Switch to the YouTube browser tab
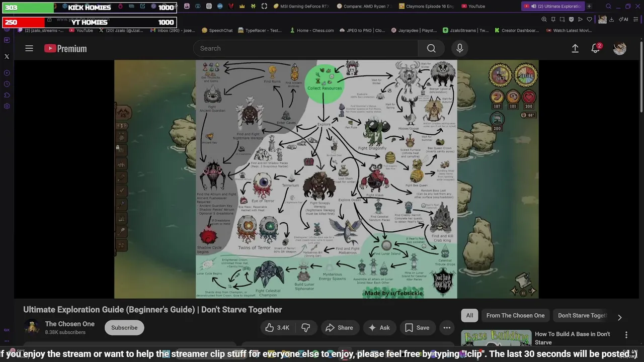This screenshot has height=362, width=644. tap(473, 6)
